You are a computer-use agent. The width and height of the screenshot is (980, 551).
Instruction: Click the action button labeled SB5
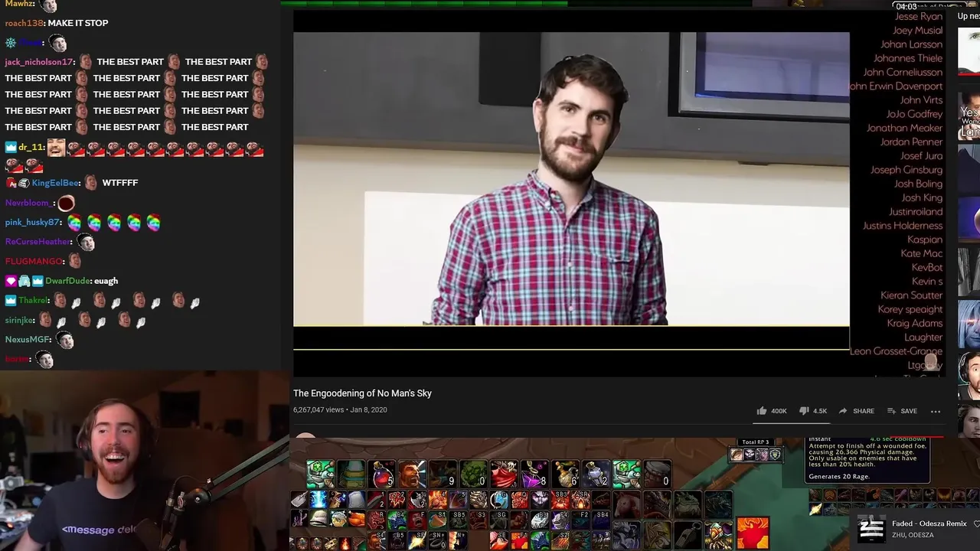click(458, 520)
